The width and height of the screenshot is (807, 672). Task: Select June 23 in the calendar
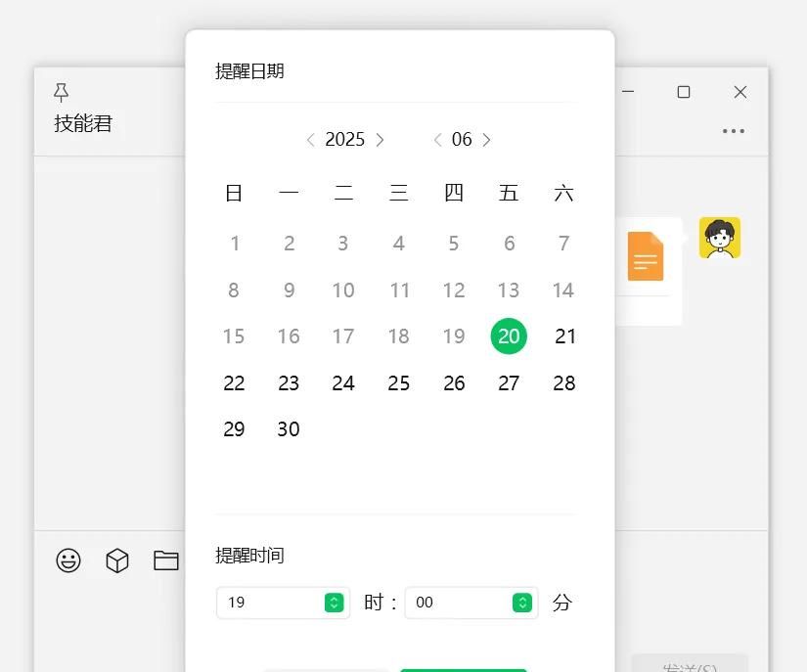[x=289, y=383]
